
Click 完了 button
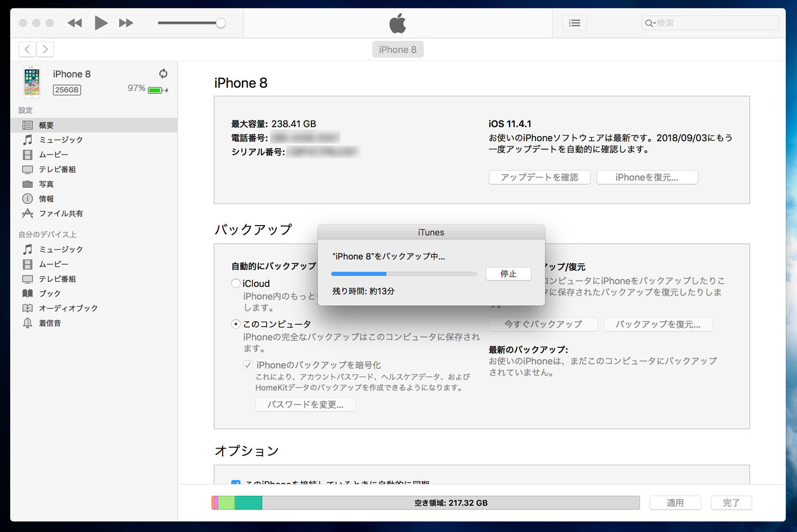pos(731,503)
